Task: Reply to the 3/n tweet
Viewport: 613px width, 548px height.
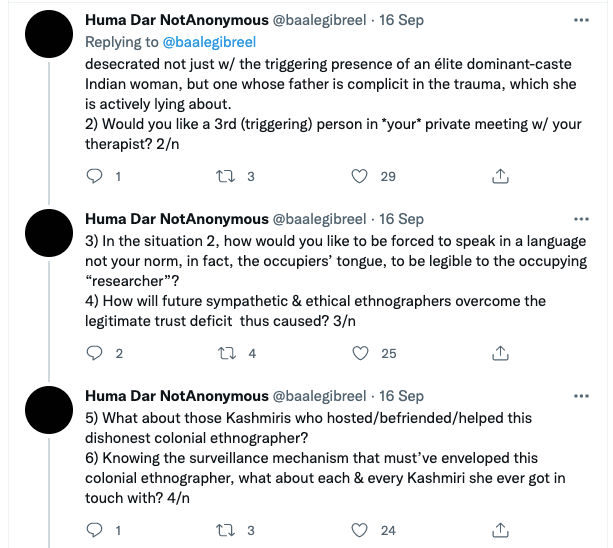Action: [95, 353]
